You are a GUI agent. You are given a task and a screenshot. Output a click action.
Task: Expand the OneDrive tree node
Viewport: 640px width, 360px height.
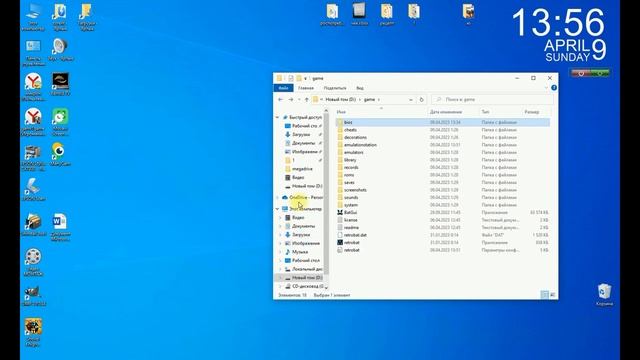[278, 198]
